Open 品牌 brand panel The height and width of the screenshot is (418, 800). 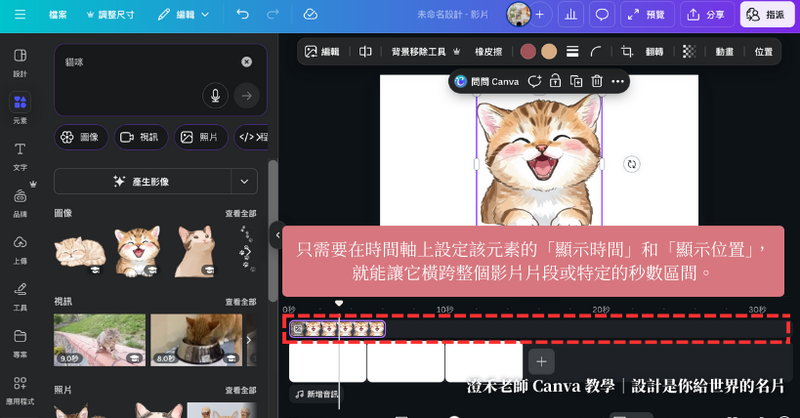coord(20,203)
